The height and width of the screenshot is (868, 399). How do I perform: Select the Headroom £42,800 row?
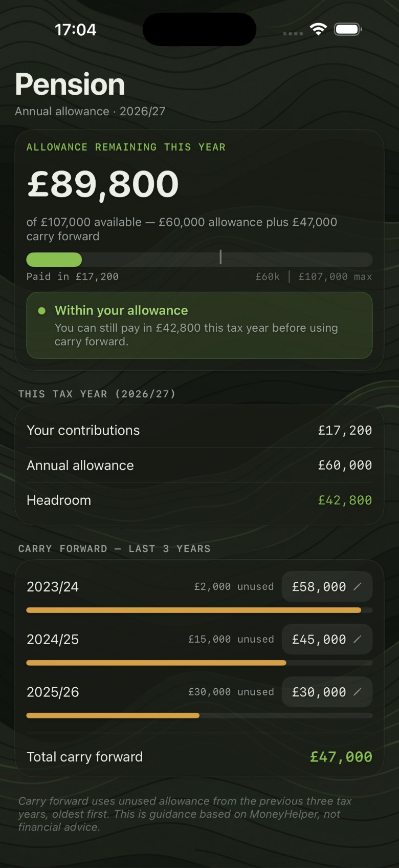pyautogui.click(x=199, y=500)
